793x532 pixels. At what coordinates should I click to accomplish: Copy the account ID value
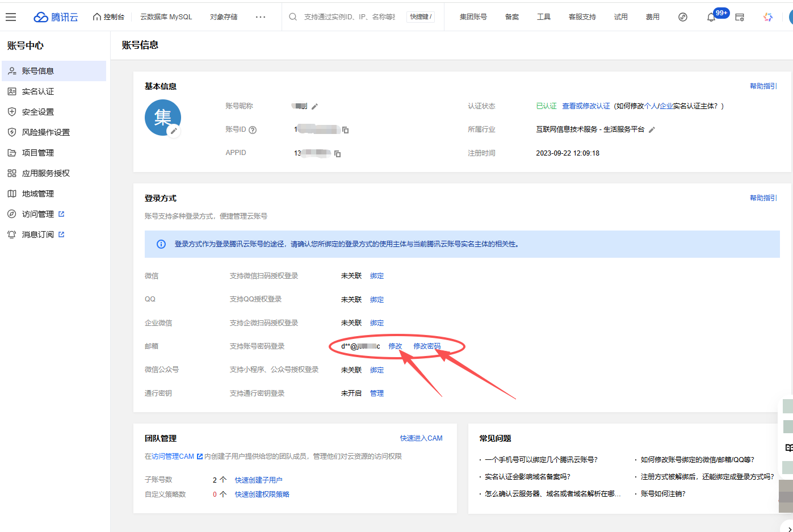click(x=345, y=130)
